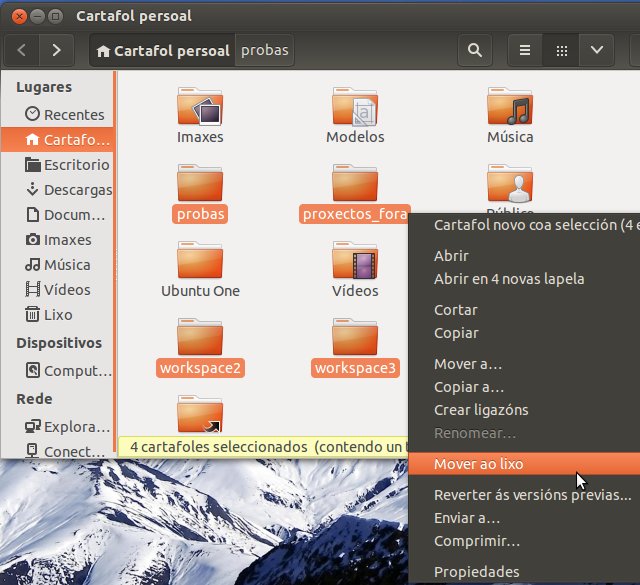Click the probas path segment
Image resolution: width=640 pixels, height=585 pixels.
264,50
